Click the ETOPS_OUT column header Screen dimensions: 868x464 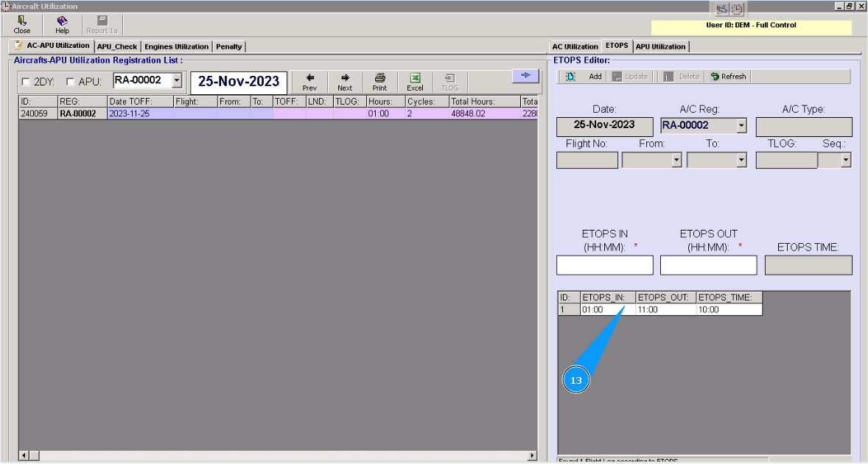click(x=666, y=298)
